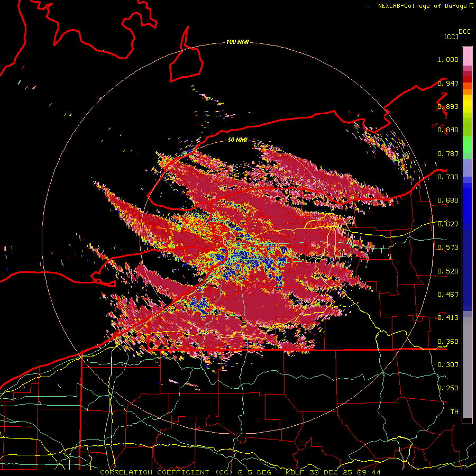Click the 0.947 scale value

(x=448, y=83)
